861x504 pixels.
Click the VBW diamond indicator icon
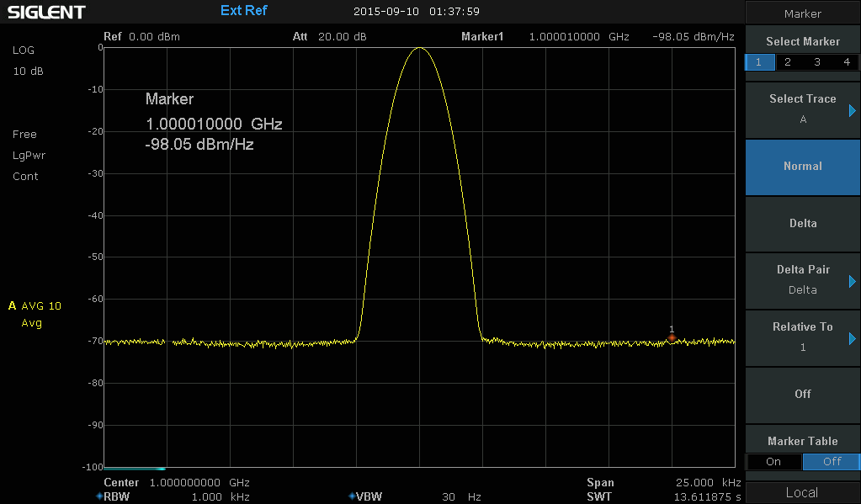pyautogui.click(x=352, y=496)
